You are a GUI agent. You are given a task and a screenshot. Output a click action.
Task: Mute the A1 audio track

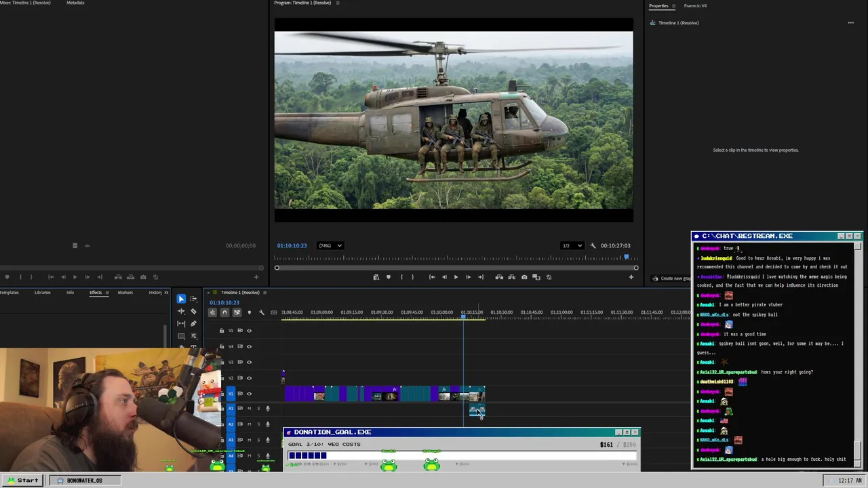coord(249,408)
